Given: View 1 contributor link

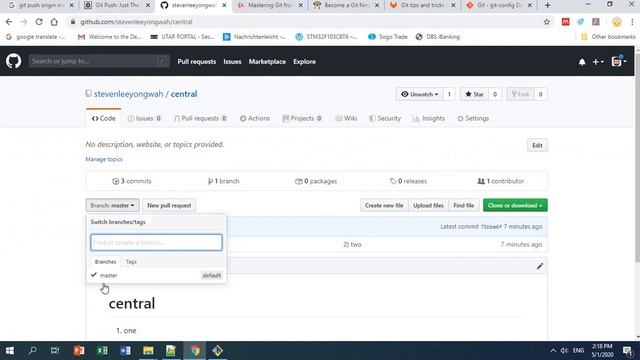Looking at the screenshot, I should pos(500,181).
